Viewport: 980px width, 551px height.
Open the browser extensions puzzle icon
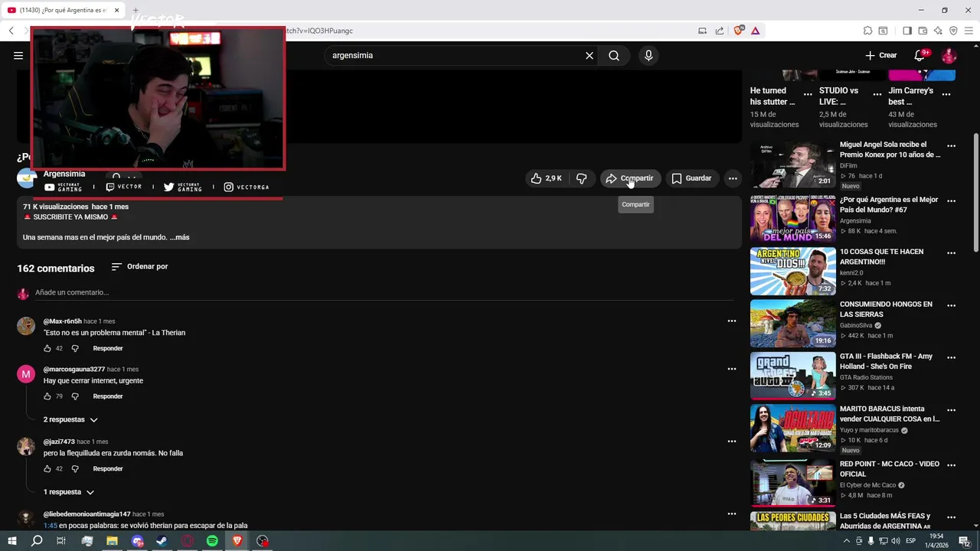coord(867,31)
